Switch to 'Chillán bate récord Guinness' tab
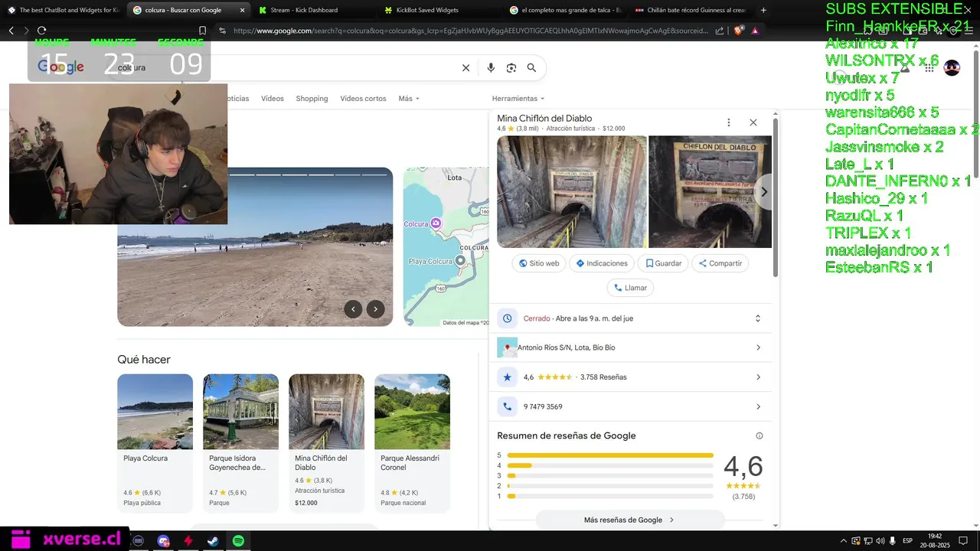The height and width of the screenshot is (551, 980). tap(691, 10)
